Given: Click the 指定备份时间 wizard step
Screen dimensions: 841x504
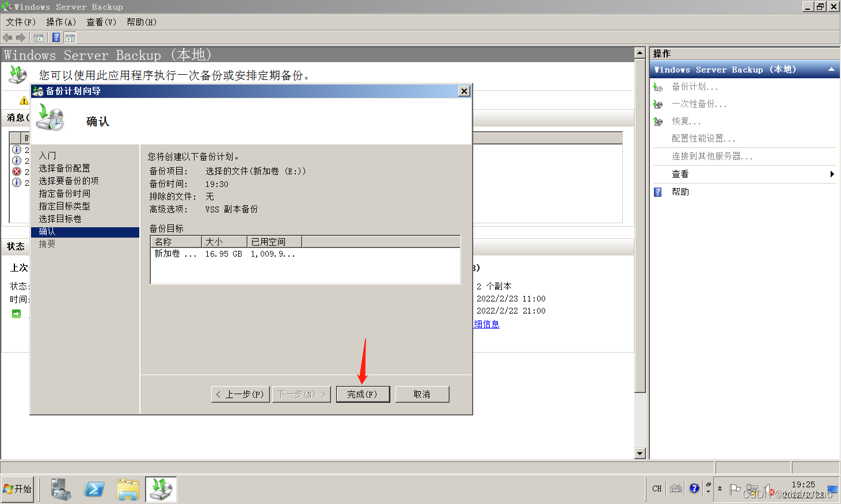Looking at the screenshot, I should pyautogui.click(x=64, y=193).
